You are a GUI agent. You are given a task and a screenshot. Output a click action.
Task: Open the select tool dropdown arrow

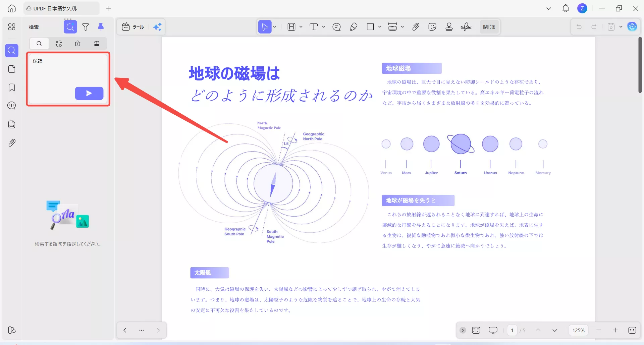(274, 27)
